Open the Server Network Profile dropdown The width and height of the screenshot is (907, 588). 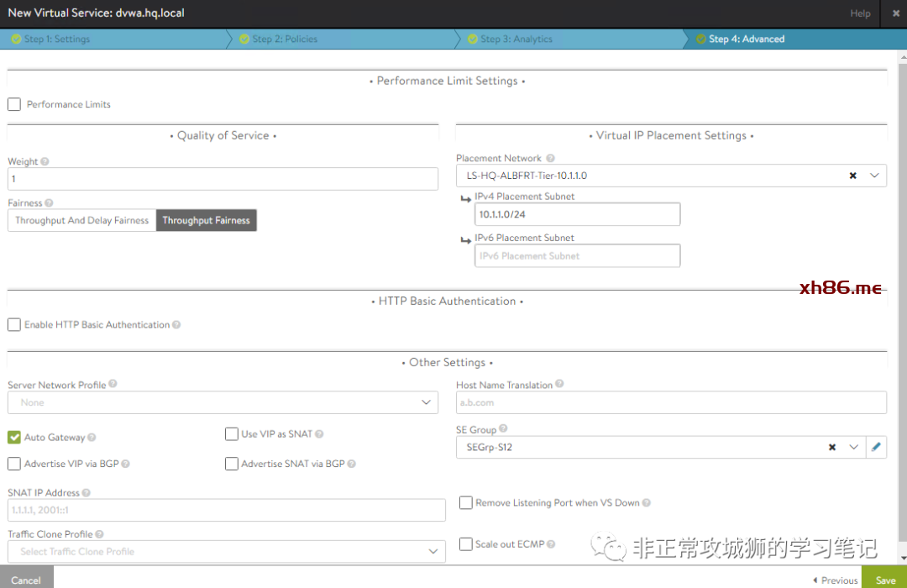(x=223, y=403)
